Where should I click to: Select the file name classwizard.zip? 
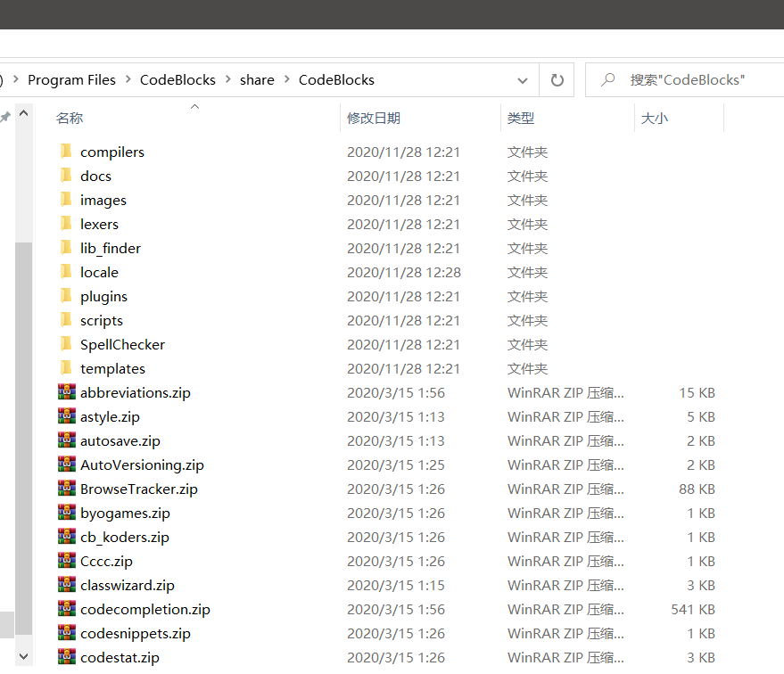(127, 586)
